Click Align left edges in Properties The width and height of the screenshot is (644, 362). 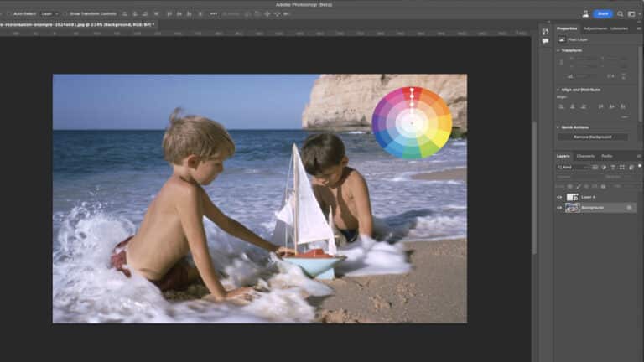click(561, 106)
